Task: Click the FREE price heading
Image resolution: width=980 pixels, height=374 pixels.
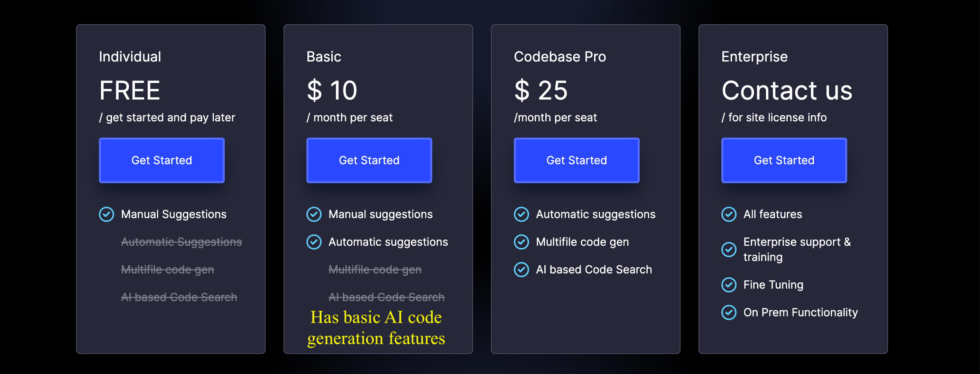Action: point(130,91)
